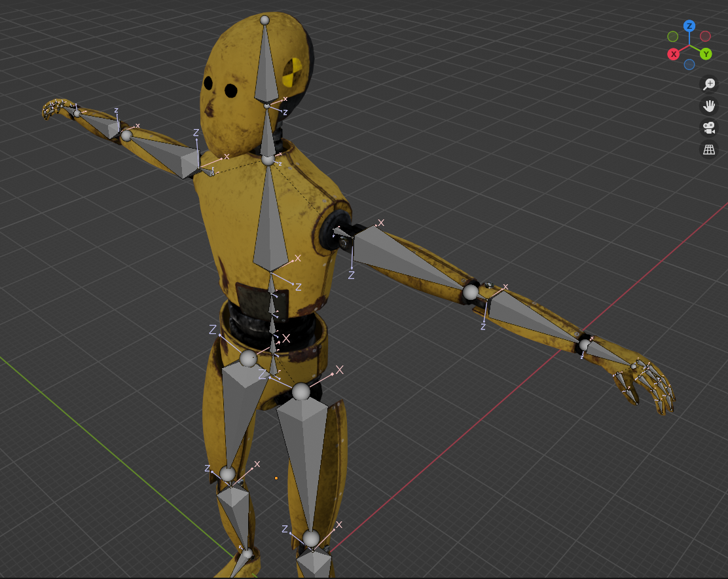Click the dark blue negative Z gizmo circle

point(689,65)
